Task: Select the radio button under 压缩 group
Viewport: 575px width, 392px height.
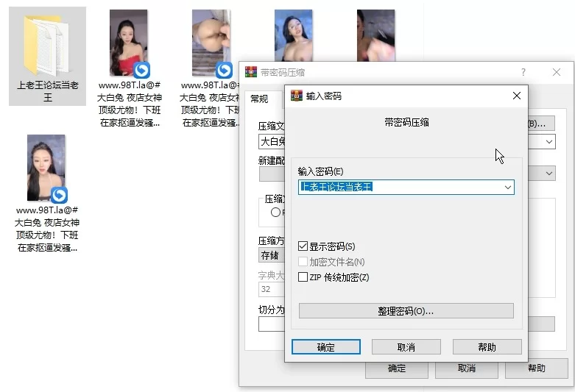Action: click(x=275, y=212)
